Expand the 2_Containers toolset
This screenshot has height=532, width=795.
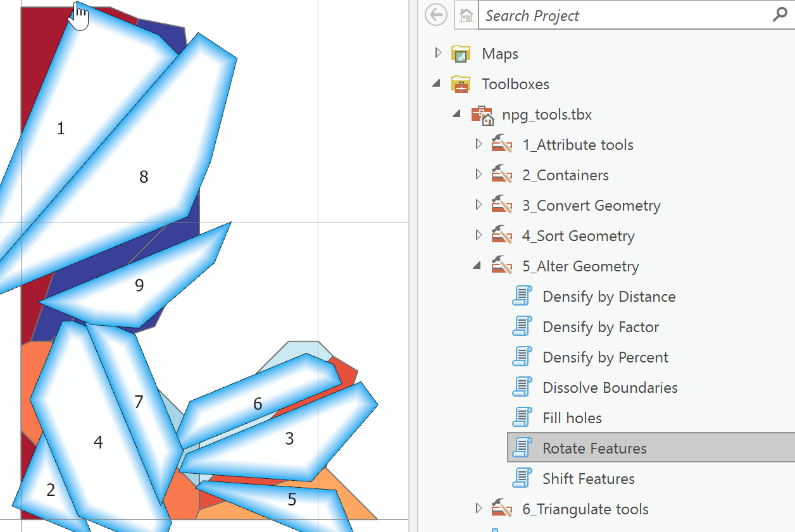[x=479, y=174]
